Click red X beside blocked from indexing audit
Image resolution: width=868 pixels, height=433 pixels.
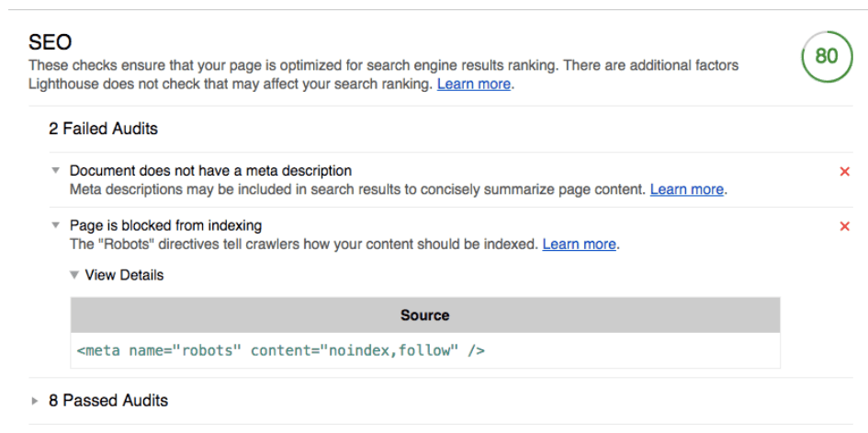click(844, 226)
